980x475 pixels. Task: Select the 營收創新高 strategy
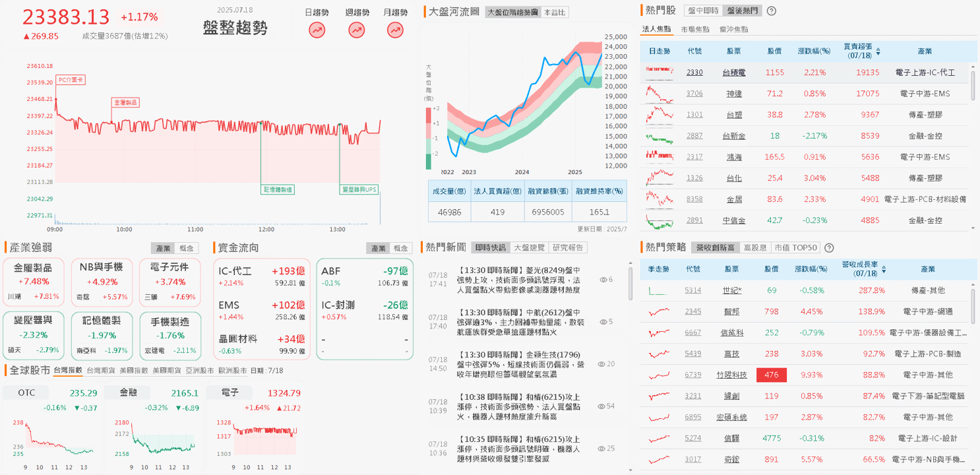[716, 248]
